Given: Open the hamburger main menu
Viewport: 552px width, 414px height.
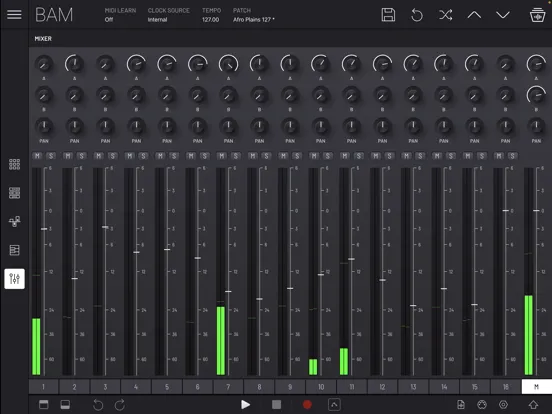Looking at the screenshot, I should (x=14, y=14).
